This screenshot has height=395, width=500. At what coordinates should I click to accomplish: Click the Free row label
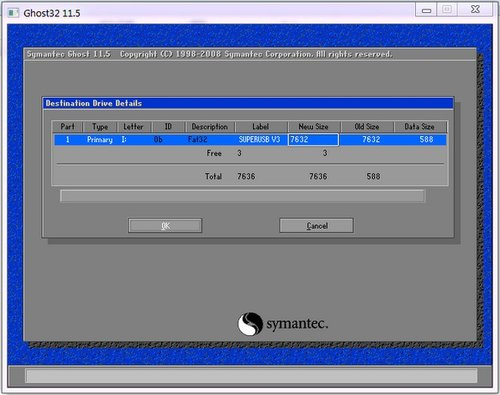click(x=214, y=153)
